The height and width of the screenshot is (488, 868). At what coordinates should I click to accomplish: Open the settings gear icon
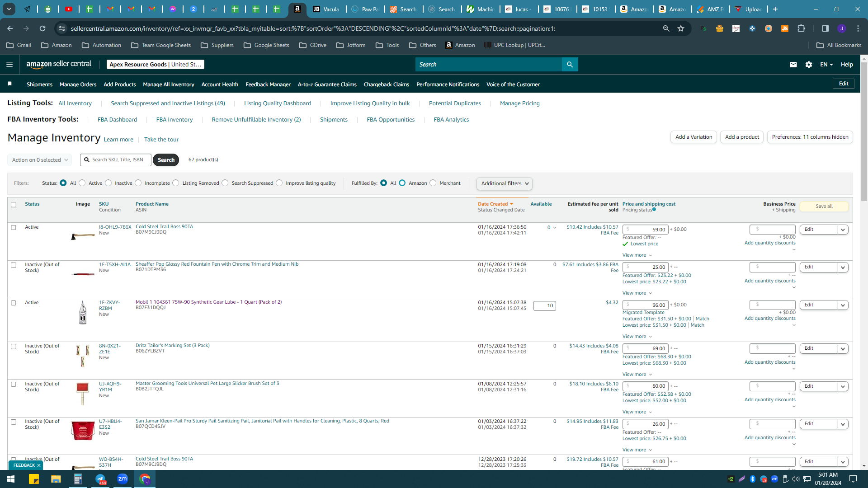(x=809, y=65)
